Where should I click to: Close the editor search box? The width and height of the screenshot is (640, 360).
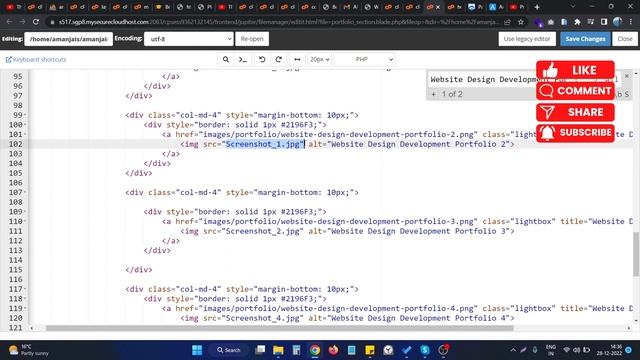627,76
